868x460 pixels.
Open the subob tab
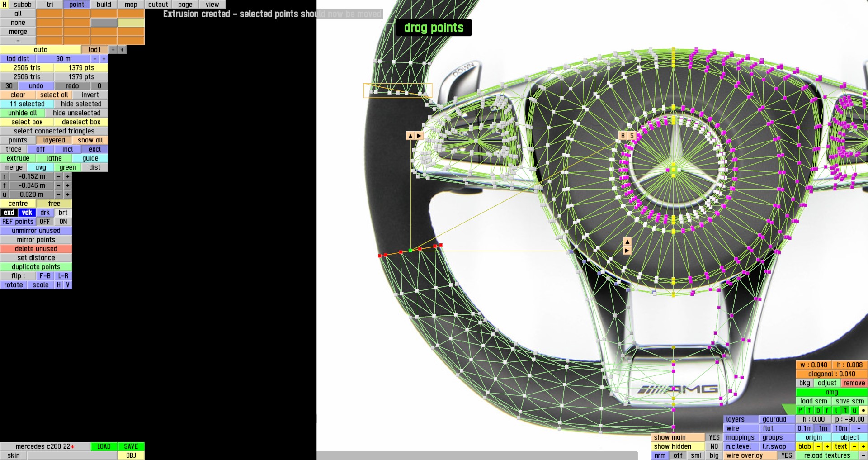[x=23, y=5]
